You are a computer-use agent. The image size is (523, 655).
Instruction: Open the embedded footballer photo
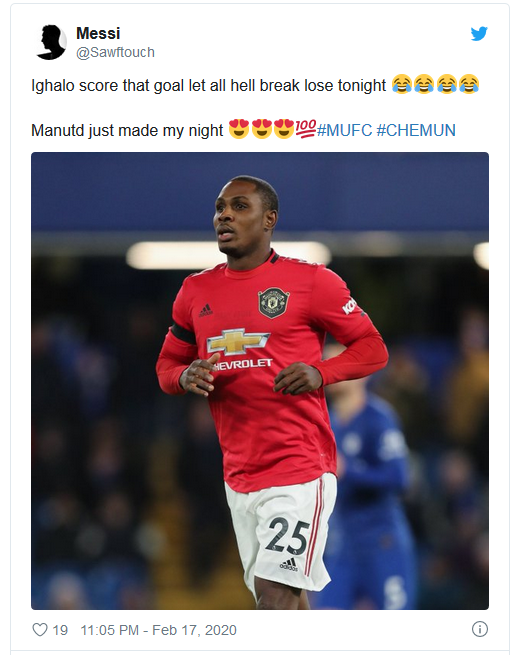point(260,381)
